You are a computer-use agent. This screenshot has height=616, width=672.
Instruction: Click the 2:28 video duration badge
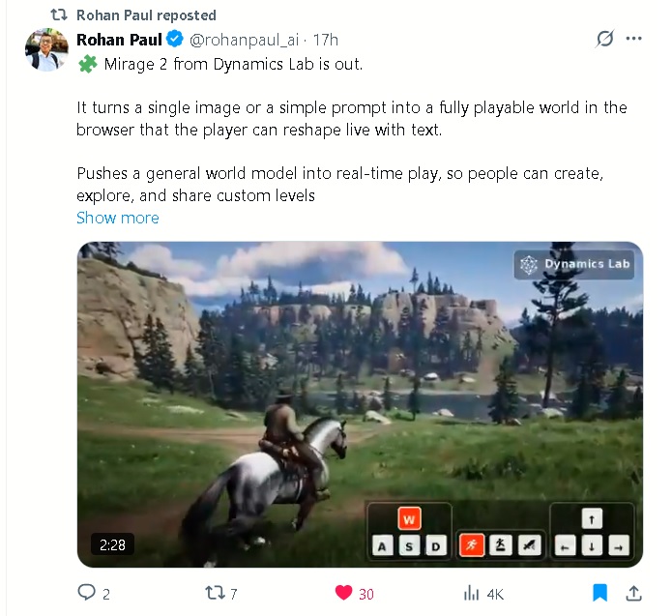112,544
